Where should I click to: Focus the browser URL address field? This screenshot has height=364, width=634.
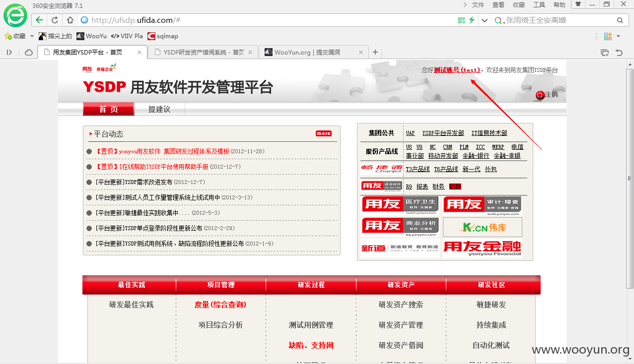(268, 20)
